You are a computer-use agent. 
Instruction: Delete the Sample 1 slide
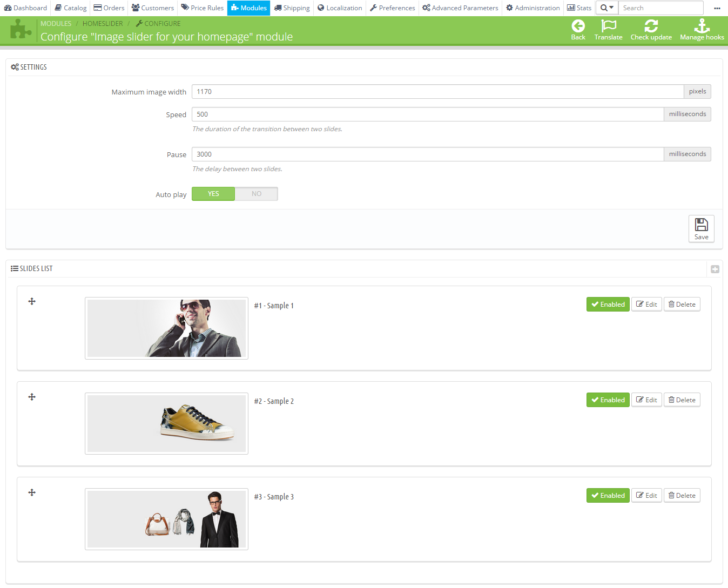coord(682,305)
